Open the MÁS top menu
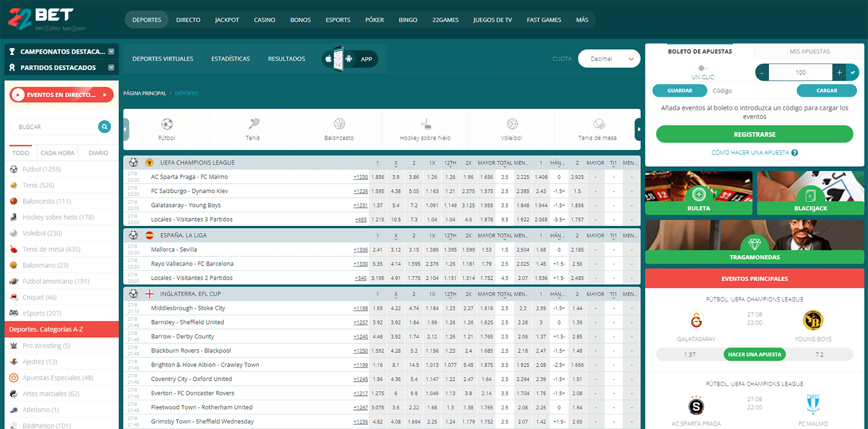Viewport: 868px width, 429px height. click(x=582, y=20)
